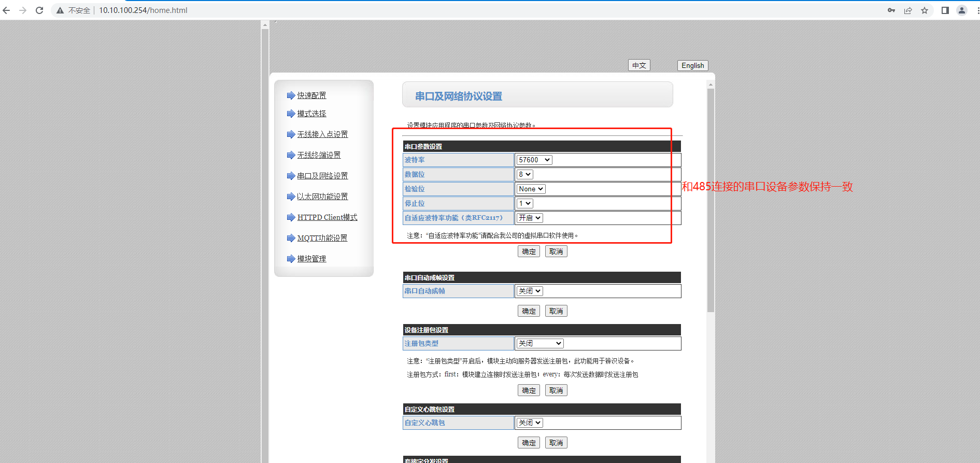Open the browser side panel icon

(945, 10)
